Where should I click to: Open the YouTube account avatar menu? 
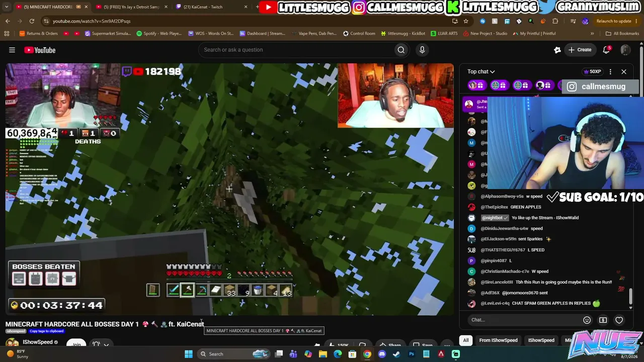point(625,50)
